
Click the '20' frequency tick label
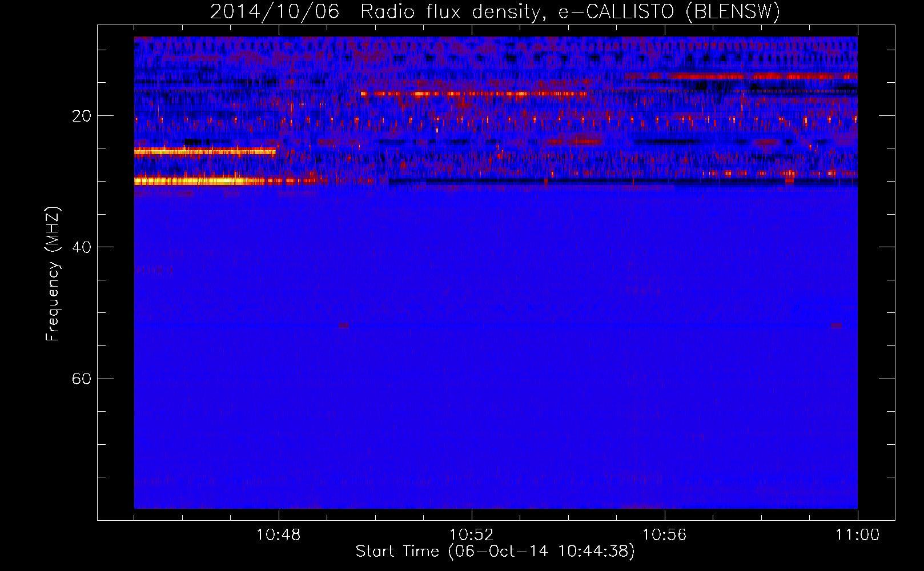[82, 116]
